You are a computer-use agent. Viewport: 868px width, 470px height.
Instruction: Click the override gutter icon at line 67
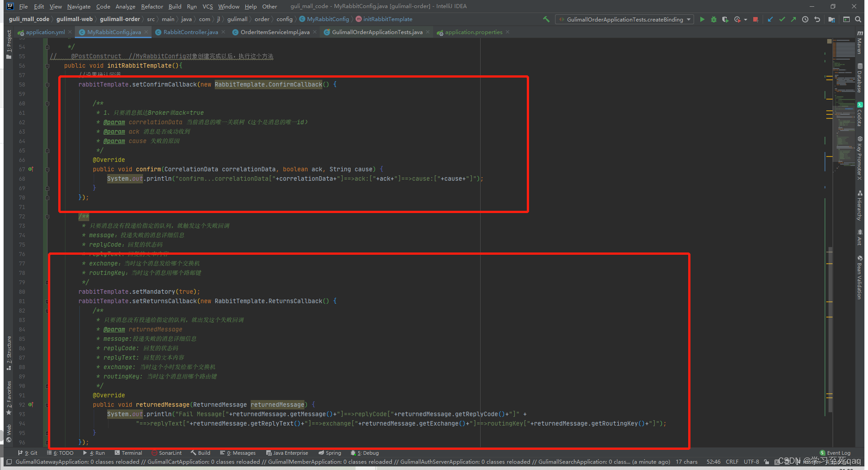[x=31, y=169]
